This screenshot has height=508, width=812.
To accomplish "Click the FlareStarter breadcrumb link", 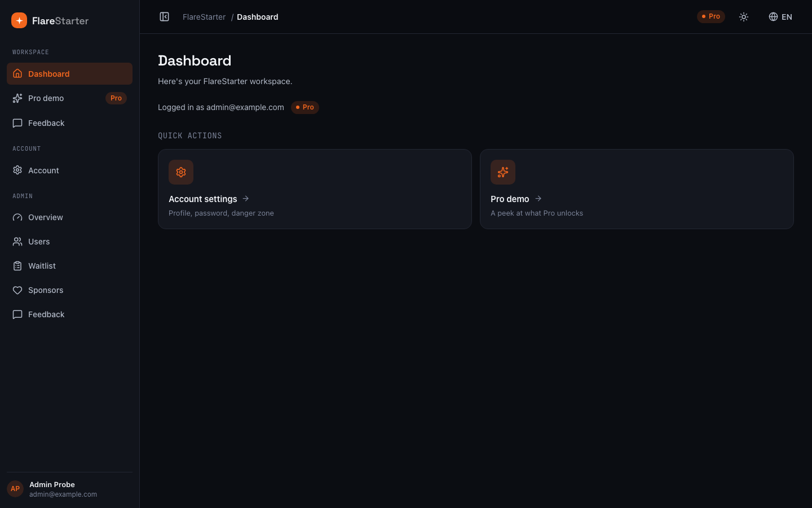I will tap(204, 17).
